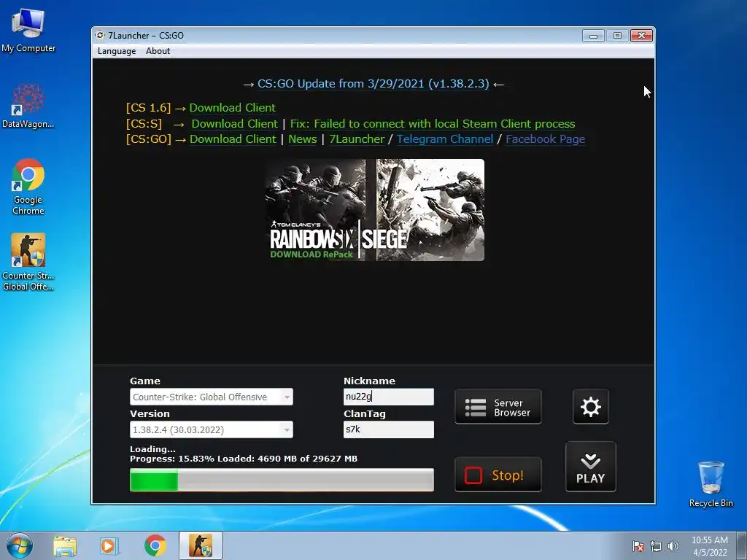This screenshot has width=747, height=560.
Task: Open the Telegram Channel link
Action: point(444,139)
